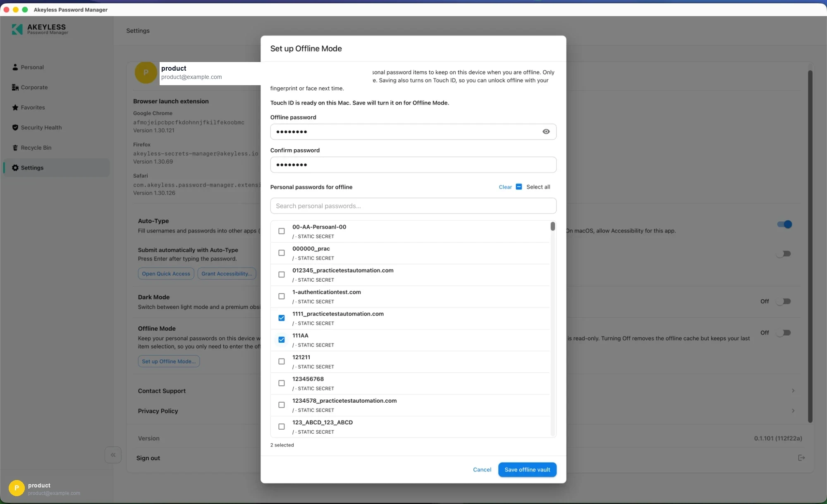827x504 pixels.
Task: Reveal offline password with eye icon
Action: click(546, 131)
